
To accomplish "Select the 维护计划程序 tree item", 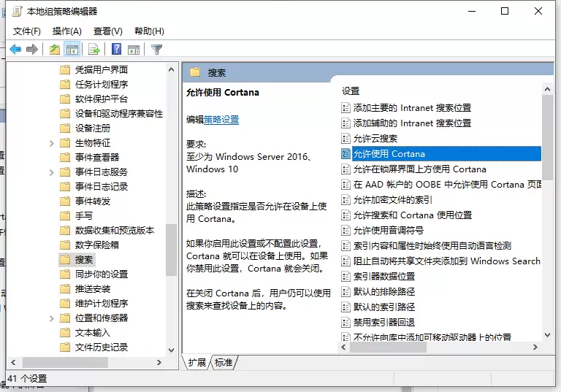I will pos(102,303).
